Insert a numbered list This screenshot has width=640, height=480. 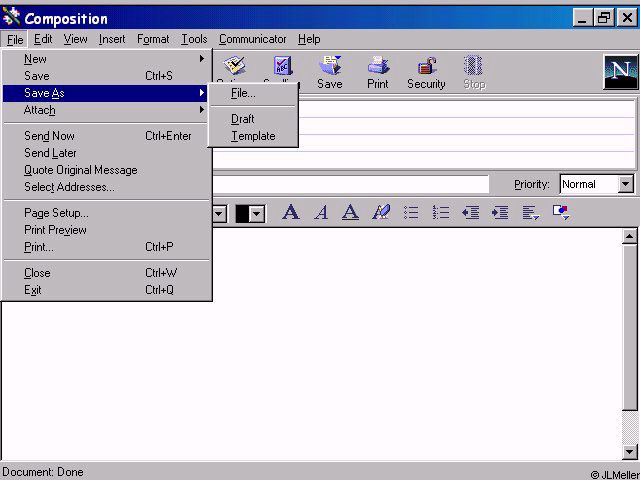pos(441,212)
